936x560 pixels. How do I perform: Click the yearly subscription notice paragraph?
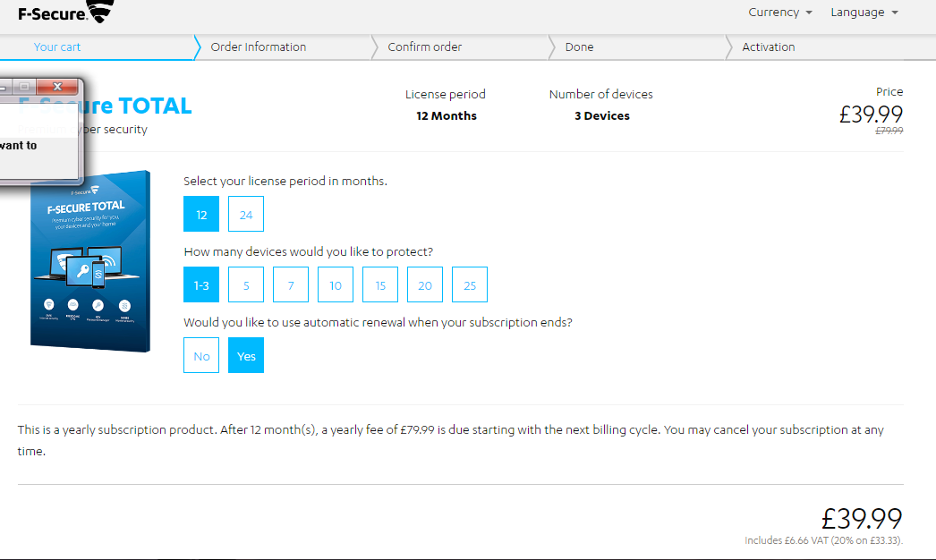pos(451,441)
